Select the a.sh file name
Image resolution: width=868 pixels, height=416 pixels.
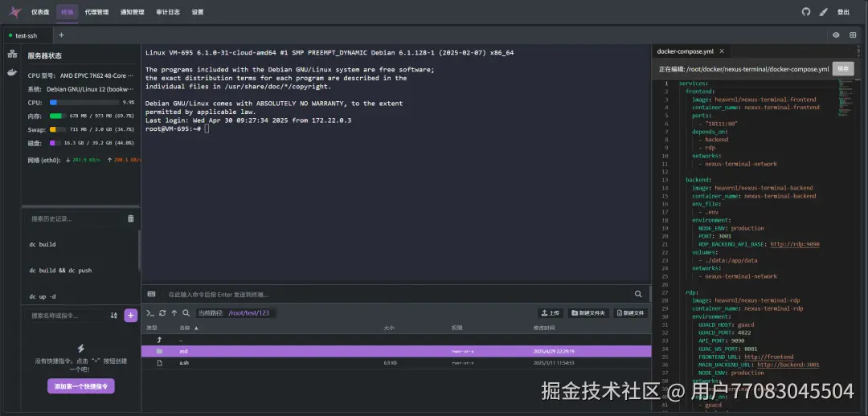click(184, 363)
